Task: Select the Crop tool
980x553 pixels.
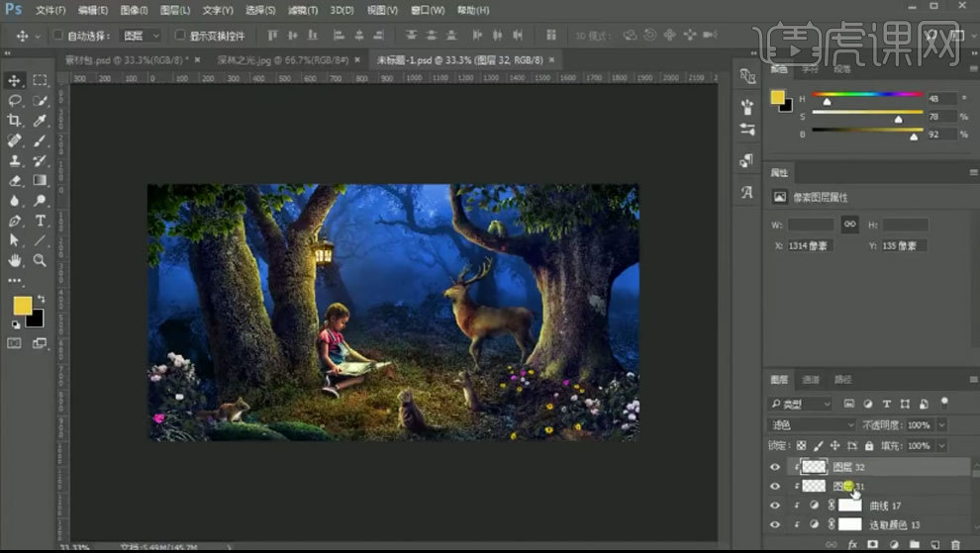Action: click(14, 121)
